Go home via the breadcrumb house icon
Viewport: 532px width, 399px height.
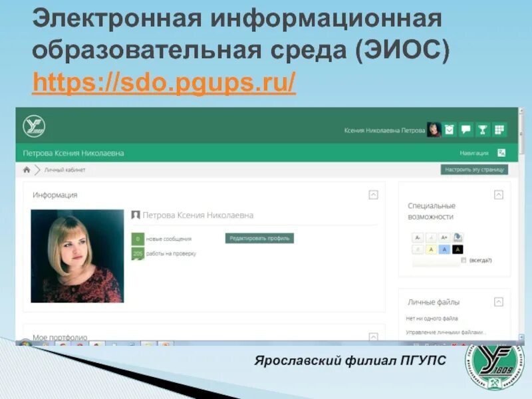click(x=27, y=170)
